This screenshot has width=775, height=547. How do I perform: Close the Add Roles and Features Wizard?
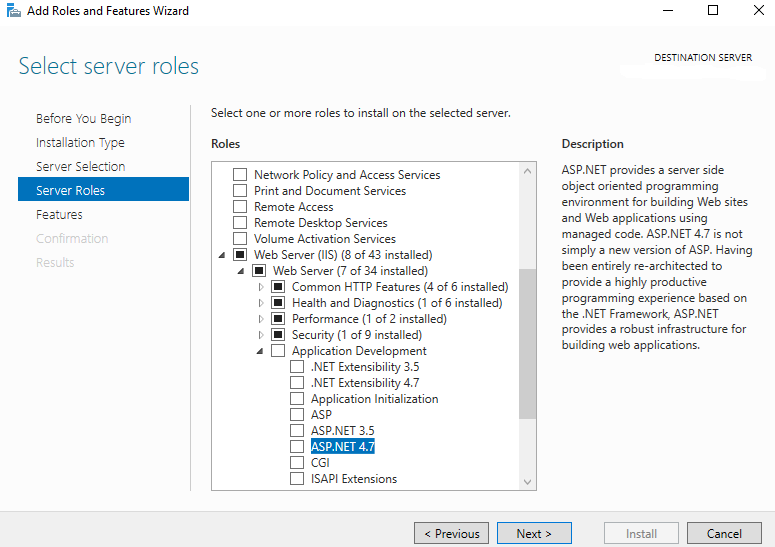coord(759,10)
